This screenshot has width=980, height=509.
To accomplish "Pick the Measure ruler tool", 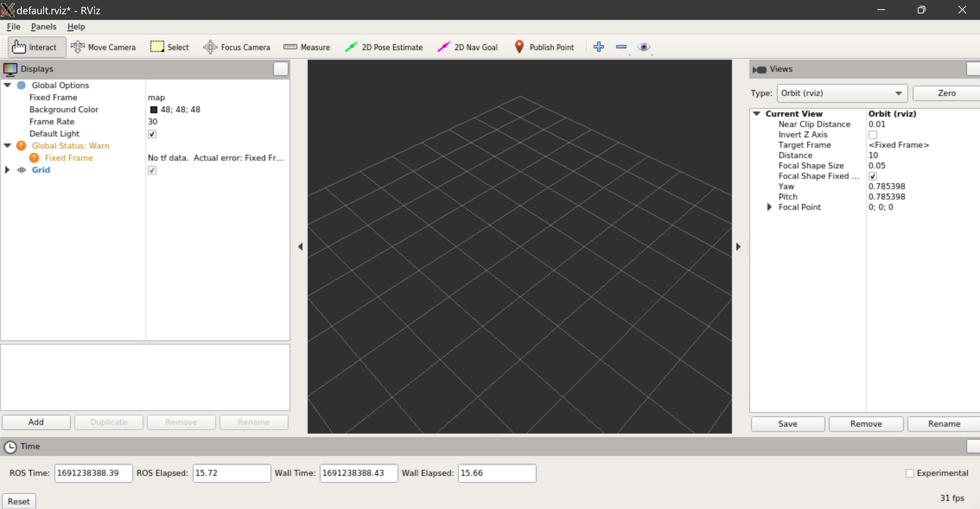I will 306,47.
